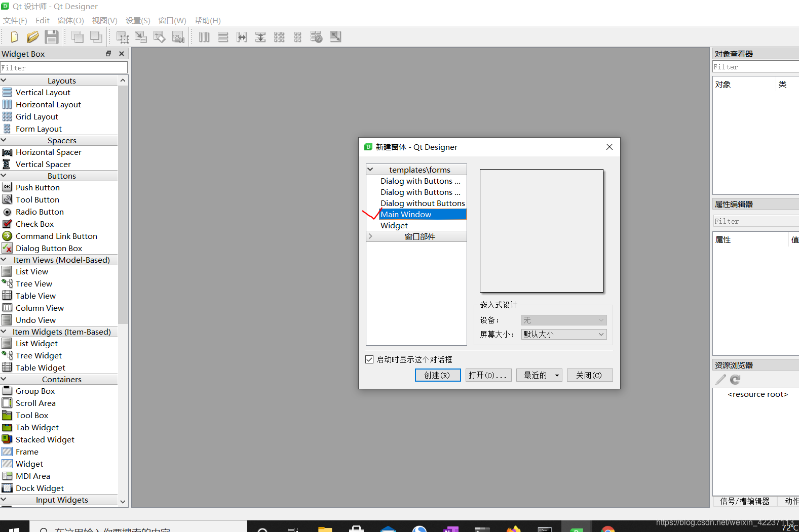
Task: Select the Edit Buddies mode icon
Action: [160, 37]
